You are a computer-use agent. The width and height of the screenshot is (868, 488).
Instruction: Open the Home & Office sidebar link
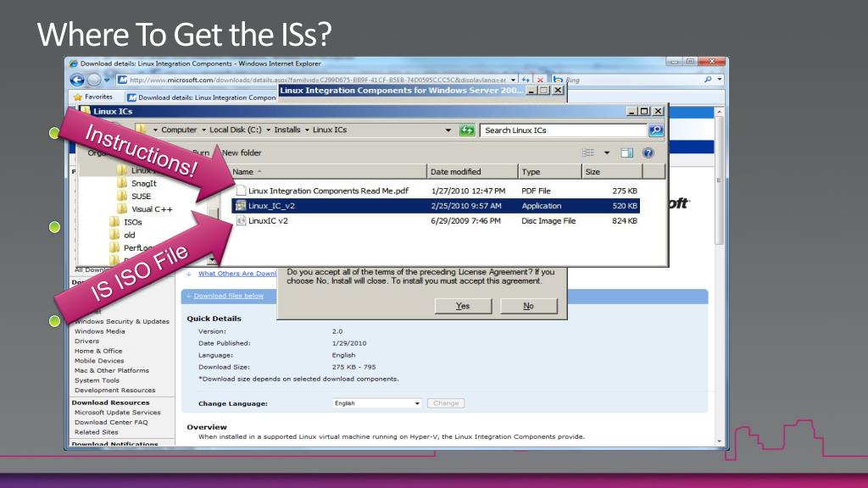click(x=98, y=351)
